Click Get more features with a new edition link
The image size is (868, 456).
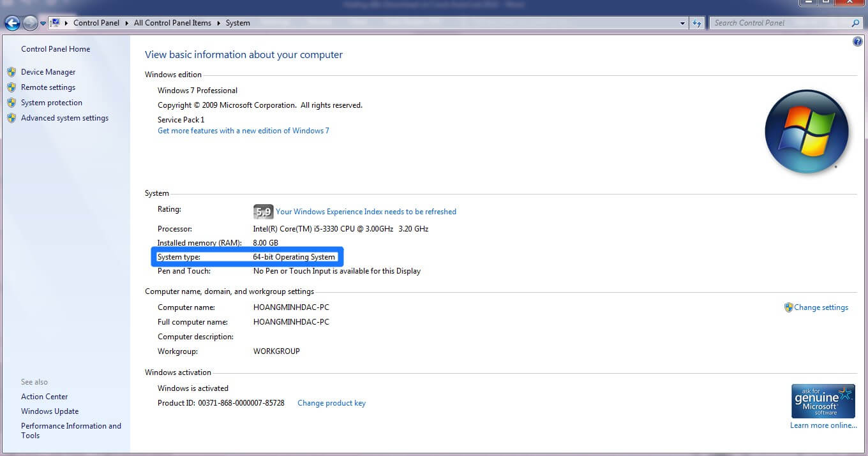point(243,131)
